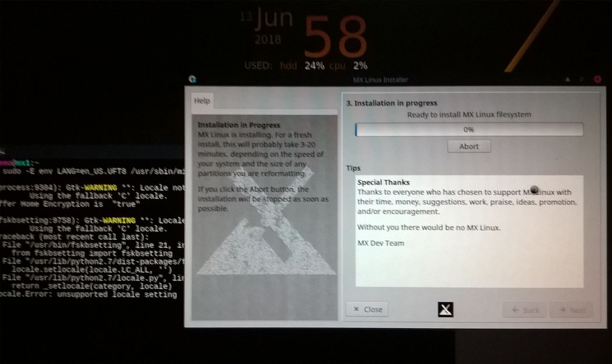Click the 'Jun' month on desktop clock
Screen dimensions: 612x364
point(273,18)
